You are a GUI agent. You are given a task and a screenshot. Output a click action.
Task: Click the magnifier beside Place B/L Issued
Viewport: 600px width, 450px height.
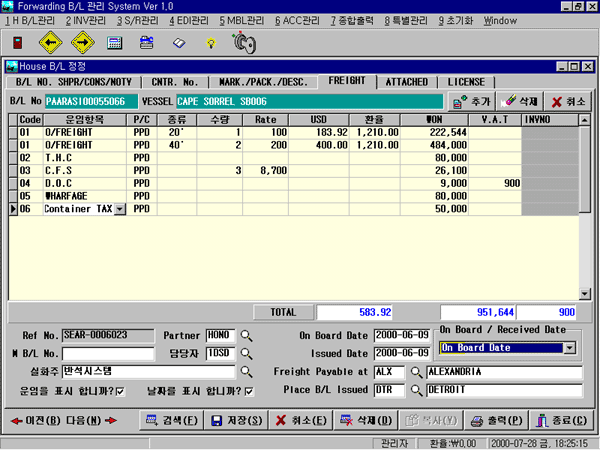click(x=416, y=390)
